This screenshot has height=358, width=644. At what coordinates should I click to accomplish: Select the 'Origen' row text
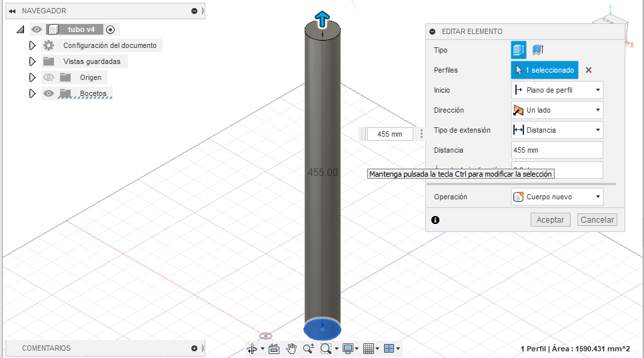click(91, 77)
